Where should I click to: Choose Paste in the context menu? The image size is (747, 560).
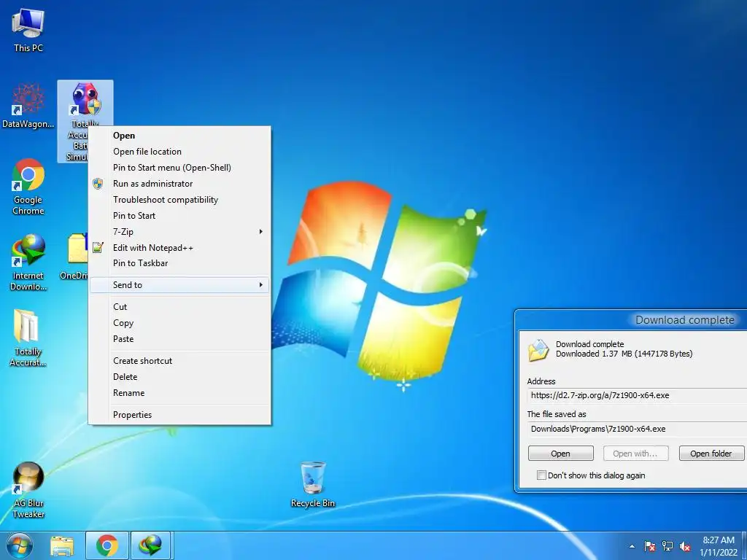click(179, 339)
